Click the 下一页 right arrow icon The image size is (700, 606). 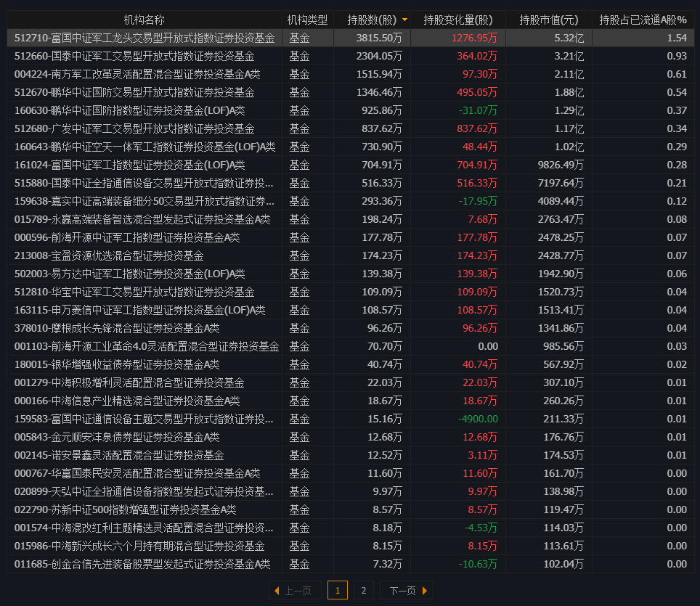(x=425, y=591)
